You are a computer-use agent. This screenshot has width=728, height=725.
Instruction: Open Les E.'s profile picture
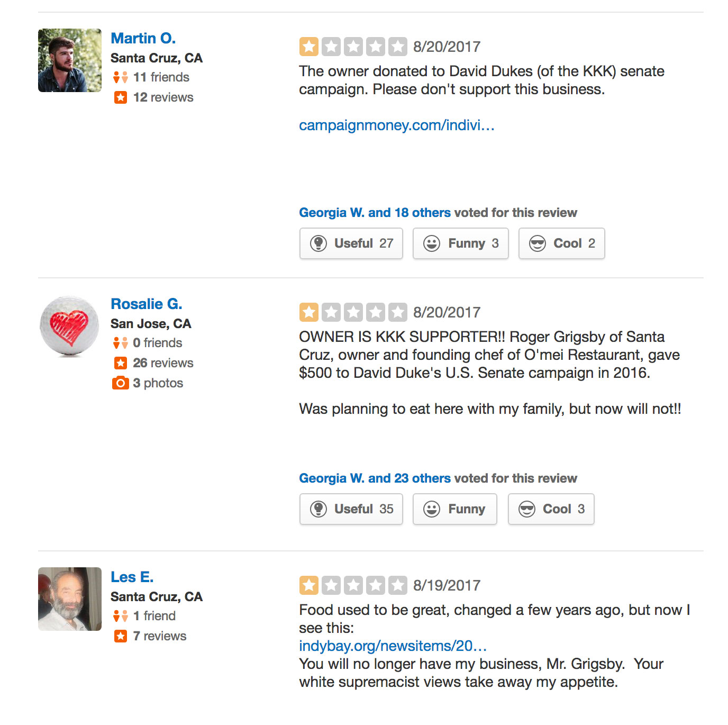coord(69,599)
